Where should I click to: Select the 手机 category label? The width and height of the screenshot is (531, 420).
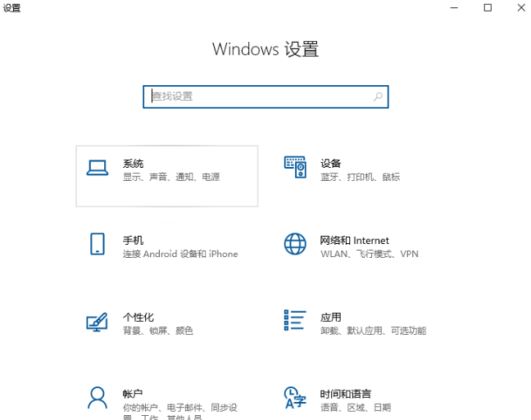133,241
